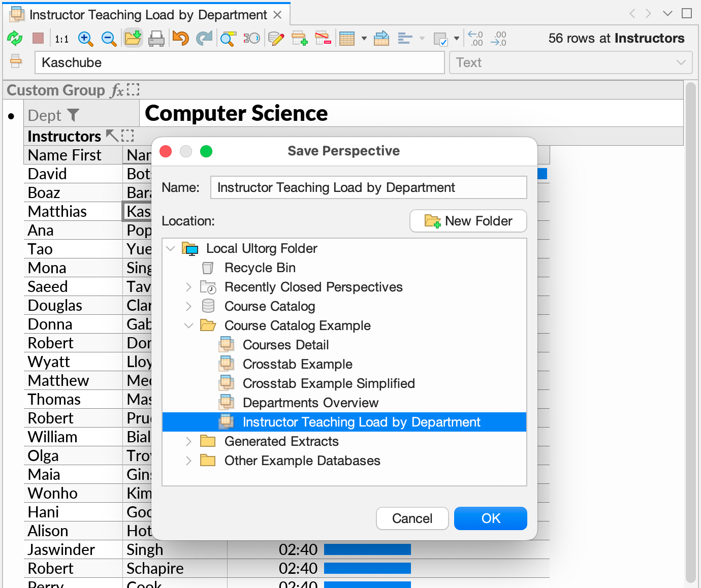Image resolution: width=701 pixels, height=588 pixels.
Task: Undo the last change
Action: tap(180, 38)
